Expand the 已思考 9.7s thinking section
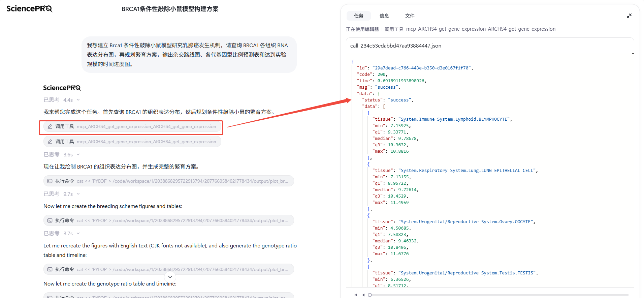 62,194
